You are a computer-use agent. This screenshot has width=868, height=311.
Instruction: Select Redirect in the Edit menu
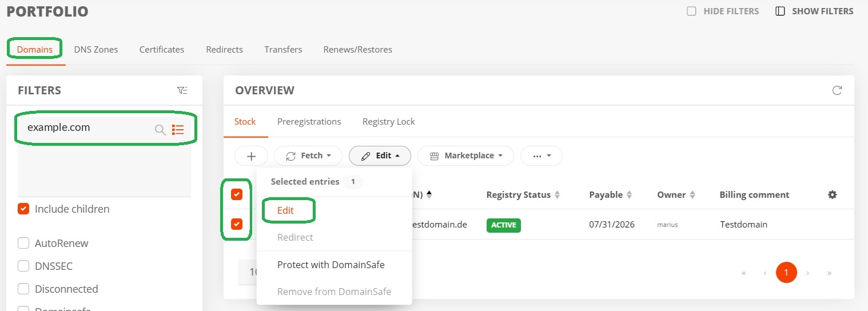coord(295,237)
